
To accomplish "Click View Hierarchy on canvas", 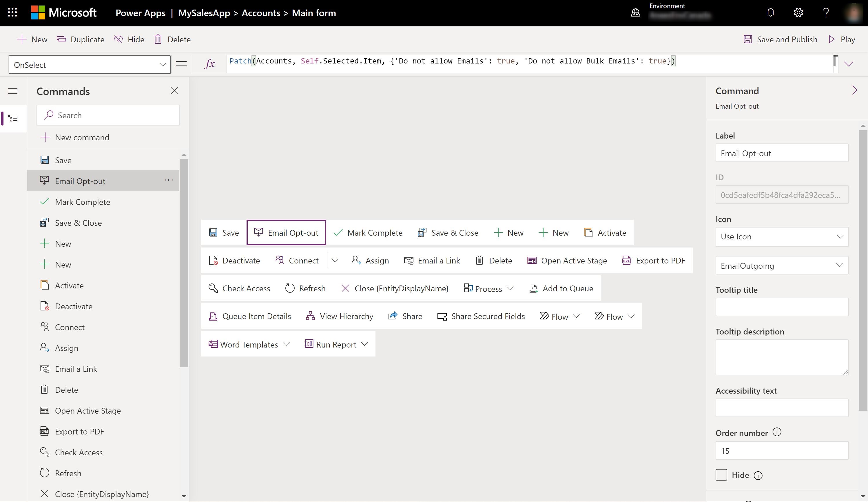I will (340, 316).
